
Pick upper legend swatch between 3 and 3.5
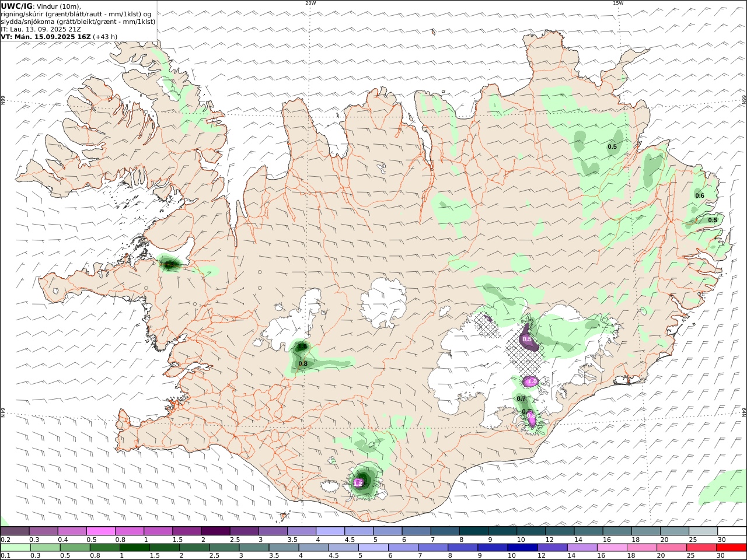click(273, 531)
